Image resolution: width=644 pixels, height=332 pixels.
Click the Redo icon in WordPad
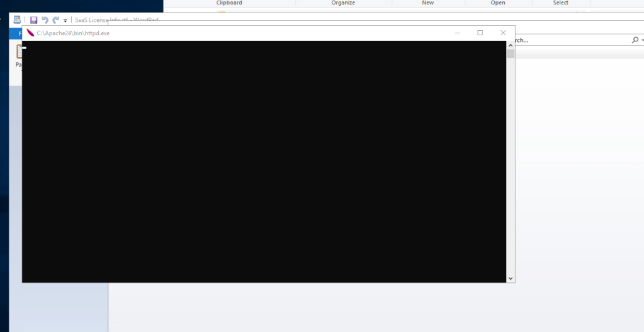(x=55, y=20)
